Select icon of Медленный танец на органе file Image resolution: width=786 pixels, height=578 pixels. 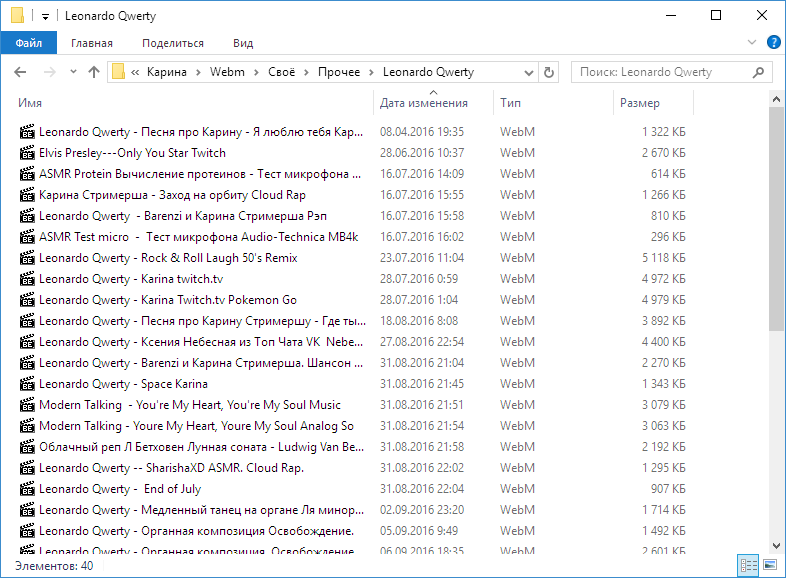coord(27,510)
